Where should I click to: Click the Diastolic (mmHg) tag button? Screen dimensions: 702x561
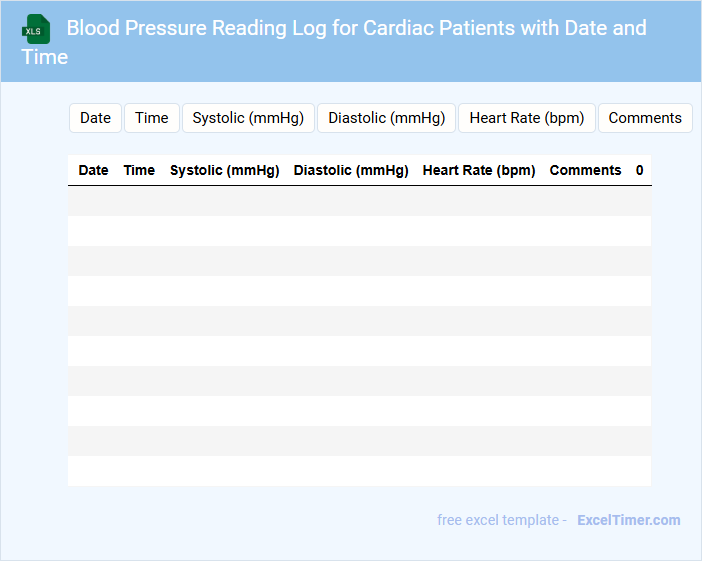386,118
